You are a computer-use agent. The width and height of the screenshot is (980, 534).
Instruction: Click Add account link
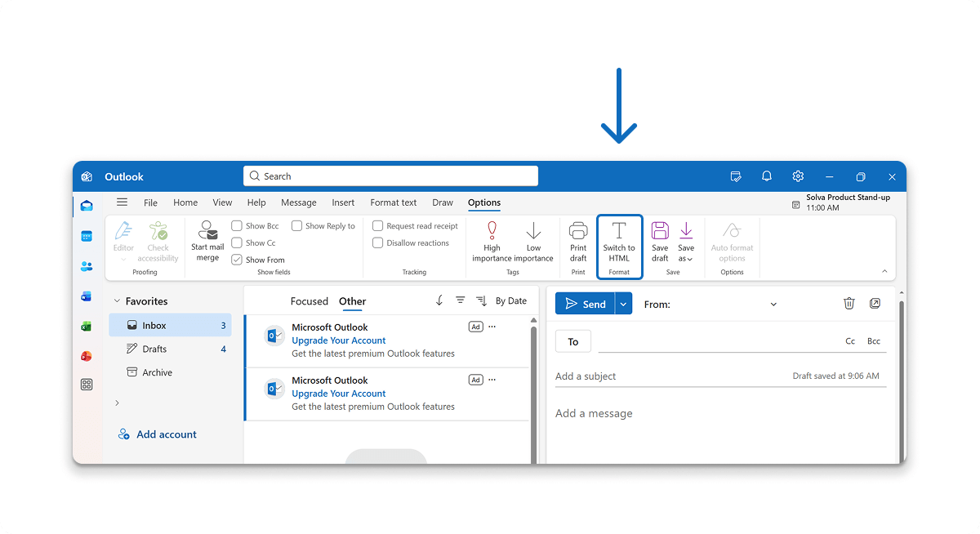pyautogui.click(x=166, y=434)
